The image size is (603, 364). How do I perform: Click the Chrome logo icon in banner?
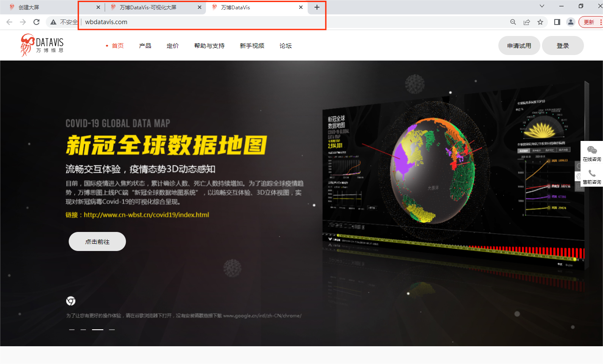coord(71,301)
